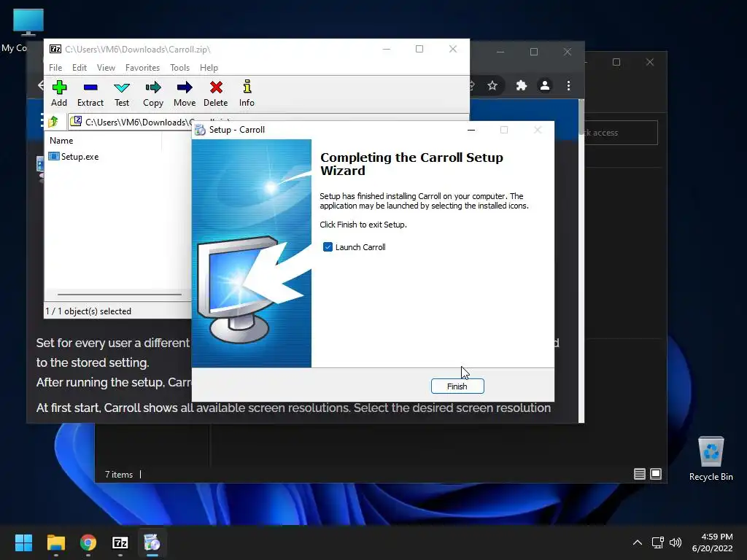Switch to Chrome in the taskbar
Viewport: 747px width, 560px height.
[x=88, y=542]
